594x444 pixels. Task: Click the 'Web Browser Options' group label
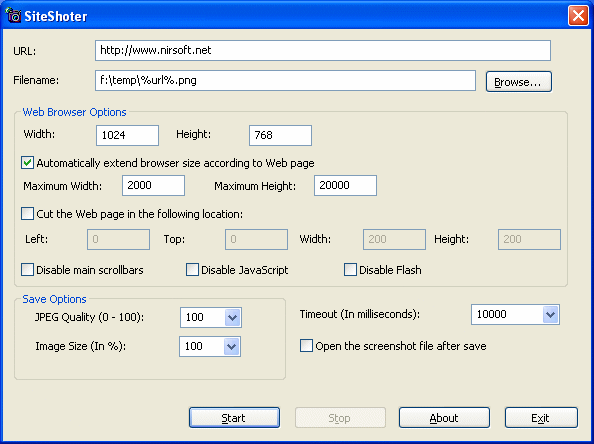pos(74,112)
